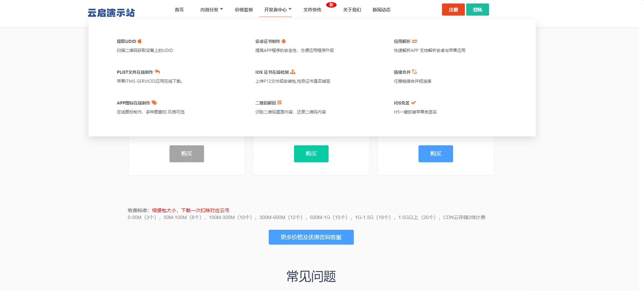Screen dimensions: 644x291
Task: Click the QR code icon beside 二维码解码
Action: pyautogui.click(x=279, y=102)
